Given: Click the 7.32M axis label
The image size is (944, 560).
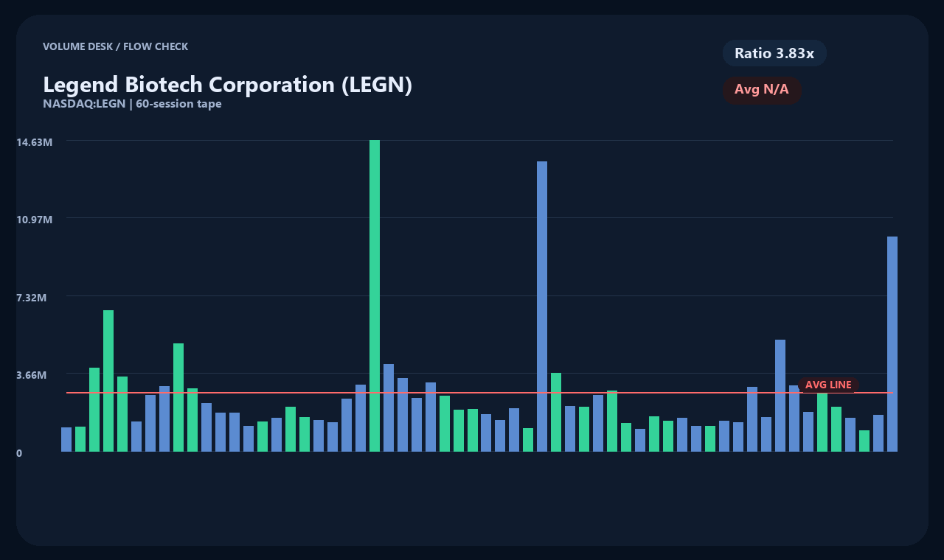Looking at the screenshot, I should 32,298.
